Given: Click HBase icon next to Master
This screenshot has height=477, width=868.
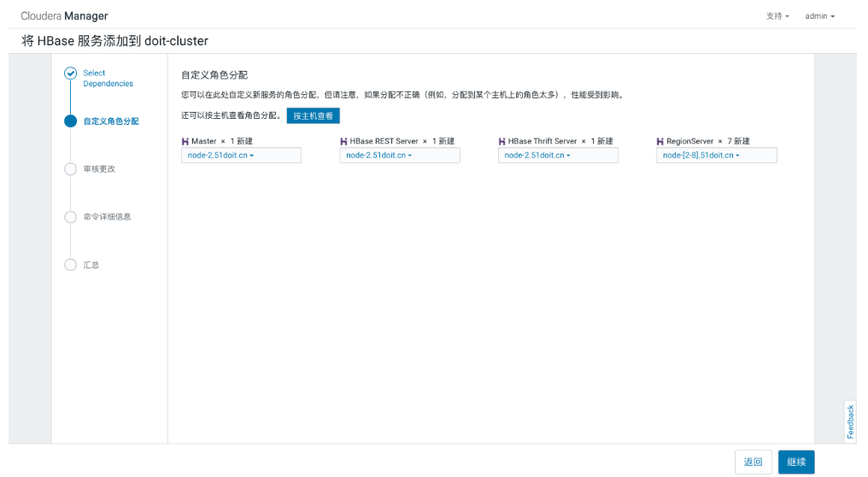Looking at the screenshot, I should tap(185, 141).
